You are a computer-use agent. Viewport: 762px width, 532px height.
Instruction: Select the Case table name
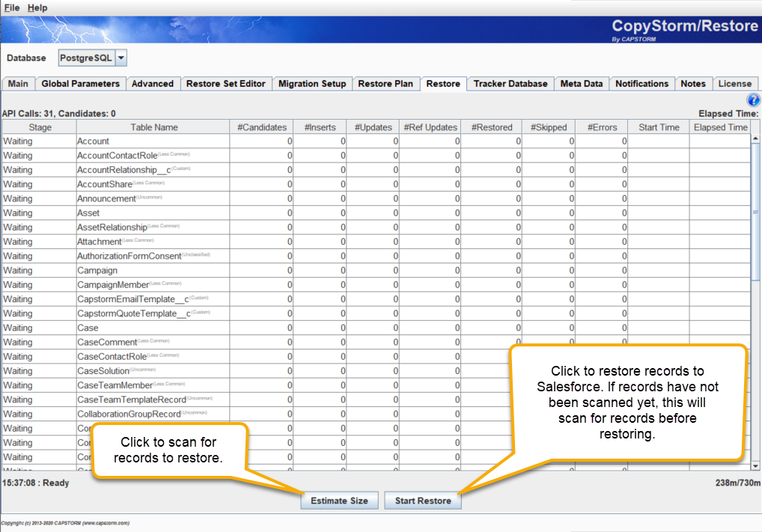(88, 328)
